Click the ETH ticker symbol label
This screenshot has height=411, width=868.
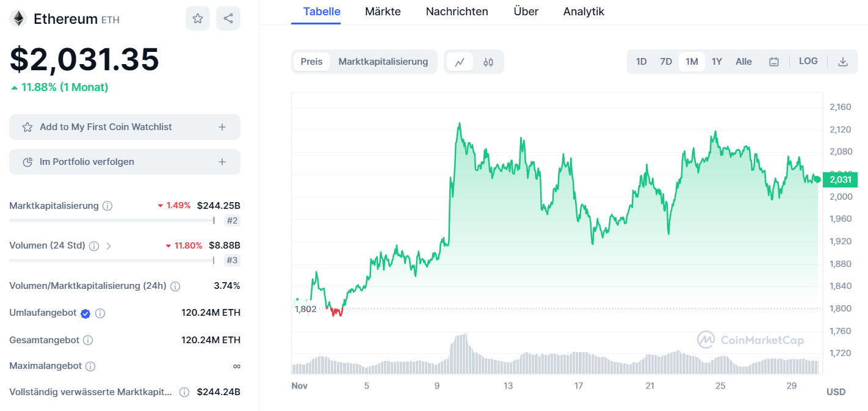110,20
